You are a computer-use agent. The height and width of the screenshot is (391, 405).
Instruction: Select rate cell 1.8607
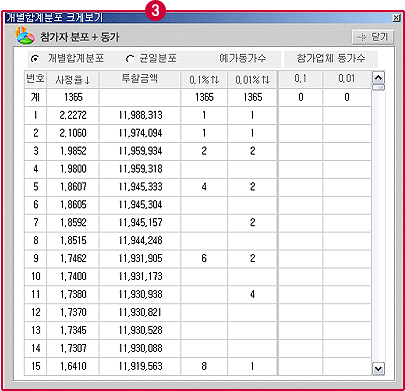tap(73, 187)
